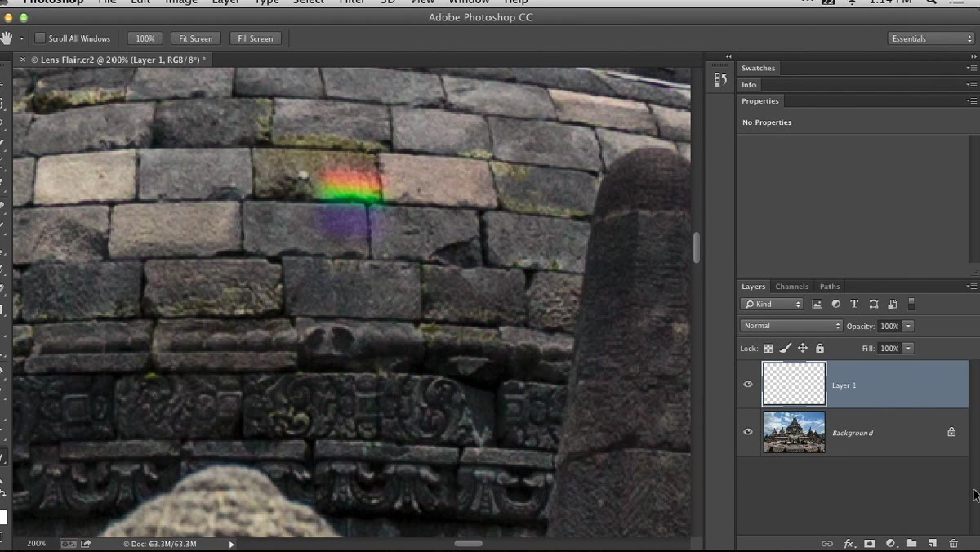Viewport: 980px width, 552px height.
Task: Toggle layer filtering switch on or off
Action: click(911, 304)
